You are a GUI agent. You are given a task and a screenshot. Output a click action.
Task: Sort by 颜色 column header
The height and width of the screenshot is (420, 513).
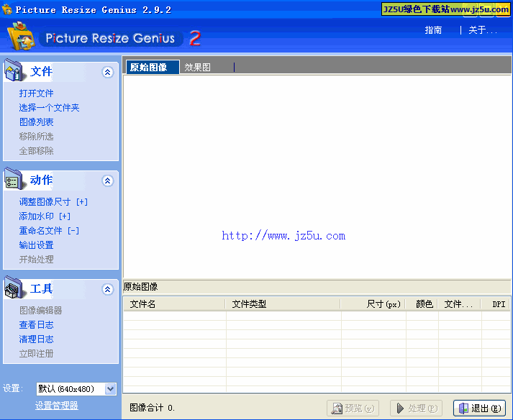point(422,304)
